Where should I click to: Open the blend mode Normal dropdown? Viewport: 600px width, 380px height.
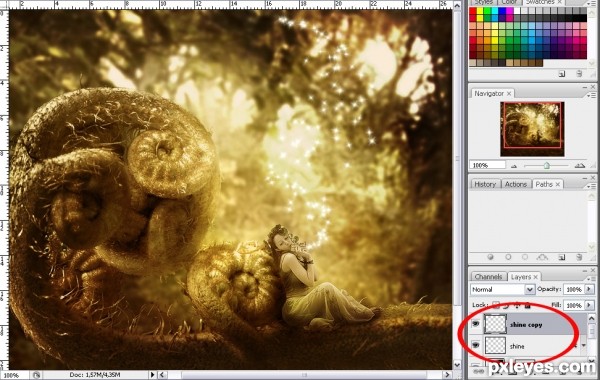tap(502, 290)
